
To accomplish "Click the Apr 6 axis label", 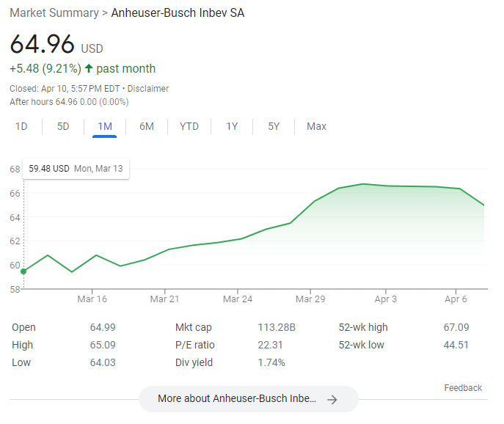I will 456,299.
